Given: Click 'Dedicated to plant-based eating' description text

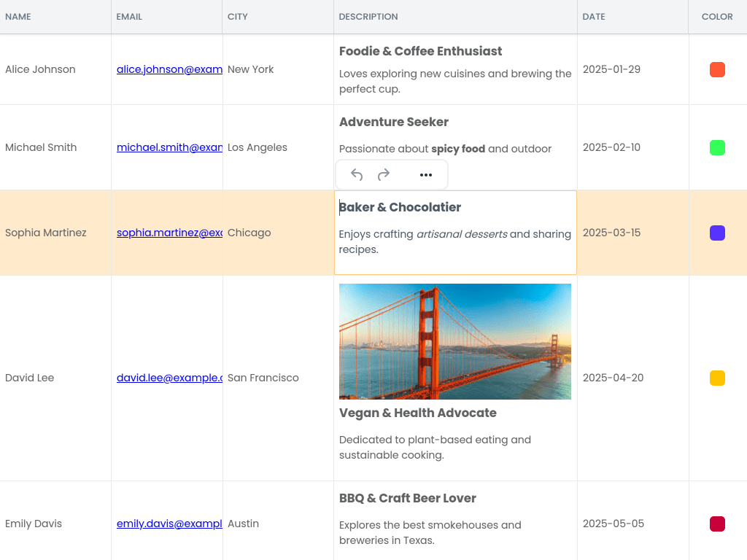Looking at the screenshot, I should 435,447.
